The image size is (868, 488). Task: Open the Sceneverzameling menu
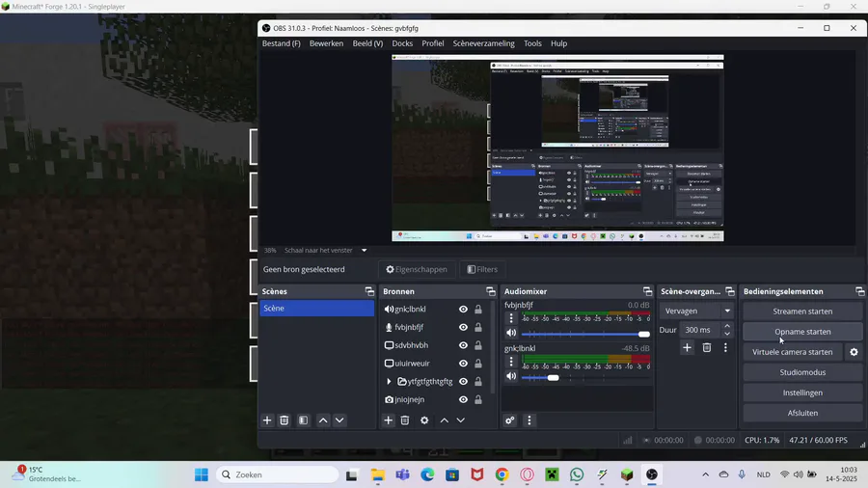click(484, 43)
